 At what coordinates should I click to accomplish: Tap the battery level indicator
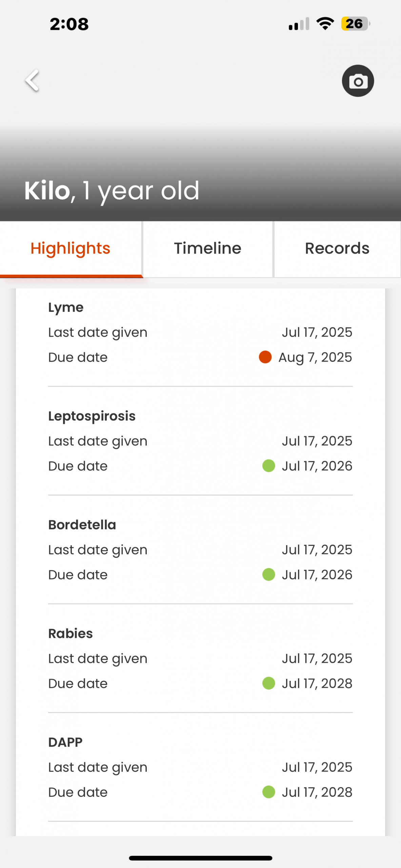[355, 24]
